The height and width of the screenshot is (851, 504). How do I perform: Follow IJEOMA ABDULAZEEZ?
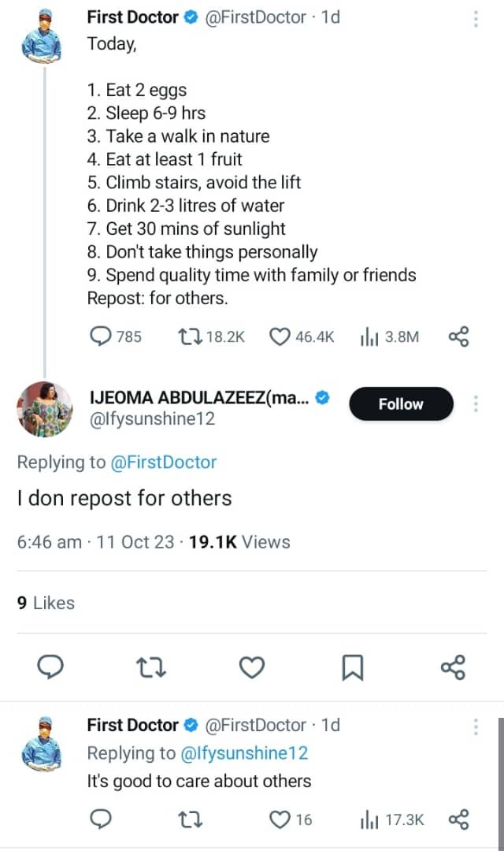coord(401,403)
